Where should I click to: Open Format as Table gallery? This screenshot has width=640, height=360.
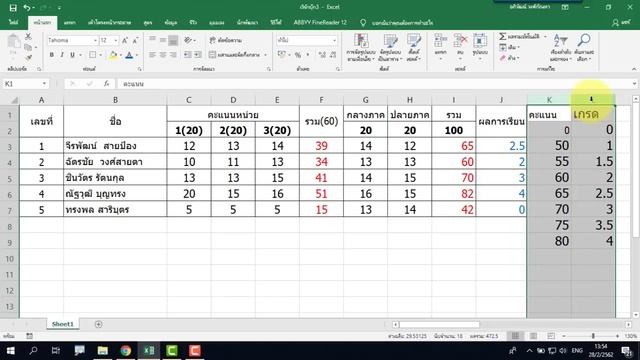(x=390, y=47)
